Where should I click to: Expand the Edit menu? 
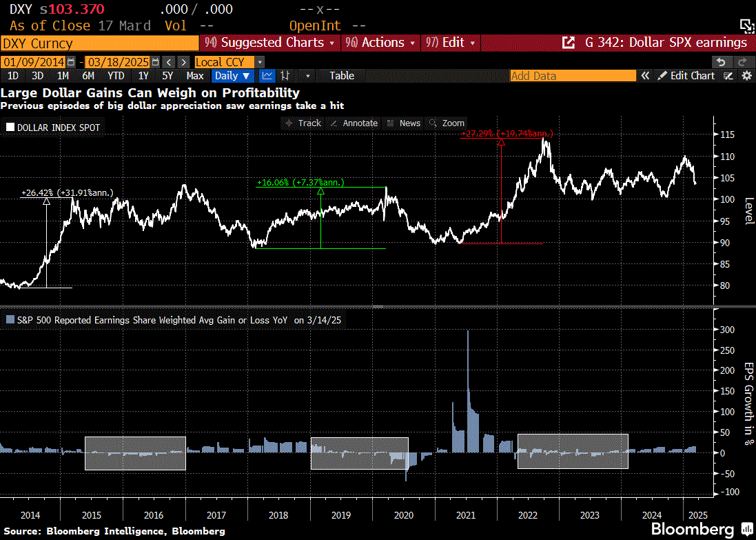point(451,43)
